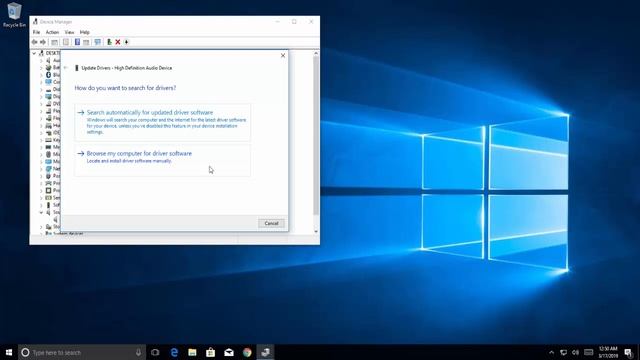Expand Bluetooth node chevron
The width and height of the screenshot is (640, 360).
(x=41, y=75)
